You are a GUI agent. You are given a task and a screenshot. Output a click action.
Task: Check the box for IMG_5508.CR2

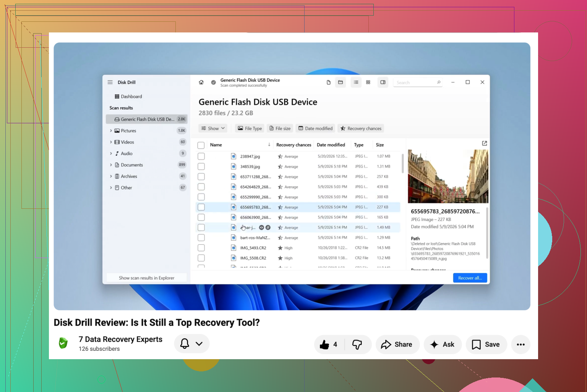click(201, 258)
